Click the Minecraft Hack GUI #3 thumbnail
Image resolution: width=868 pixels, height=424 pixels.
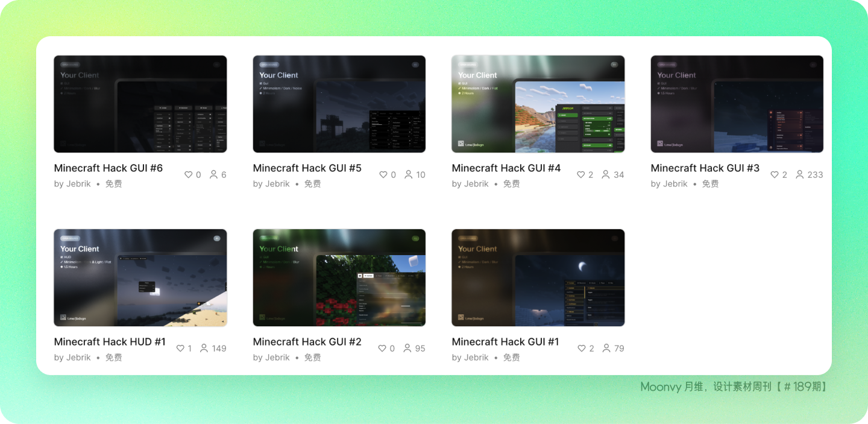click(737, 104)
